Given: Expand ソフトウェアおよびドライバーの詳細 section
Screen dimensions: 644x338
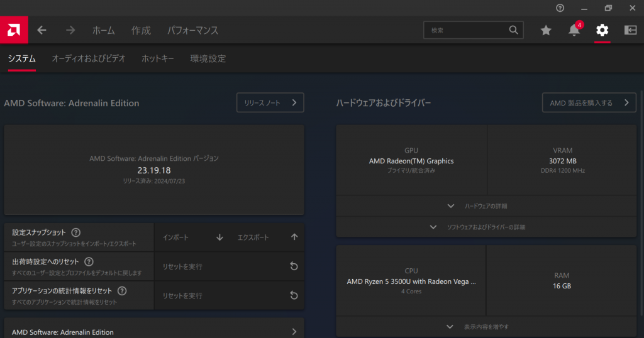Looking at the screenshot, I should click(486, 227).
